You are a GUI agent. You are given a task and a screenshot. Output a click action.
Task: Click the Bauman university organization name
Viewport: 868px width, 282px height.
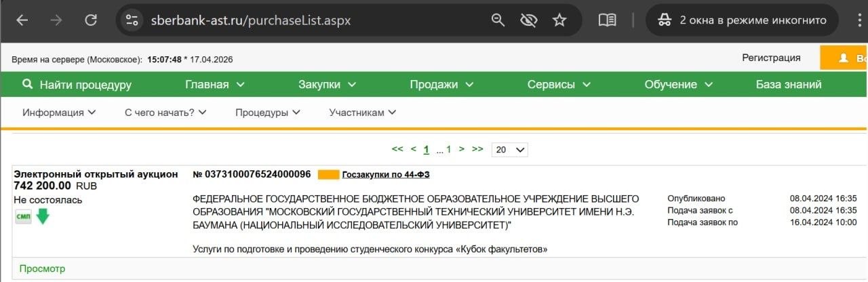[416, 211]
